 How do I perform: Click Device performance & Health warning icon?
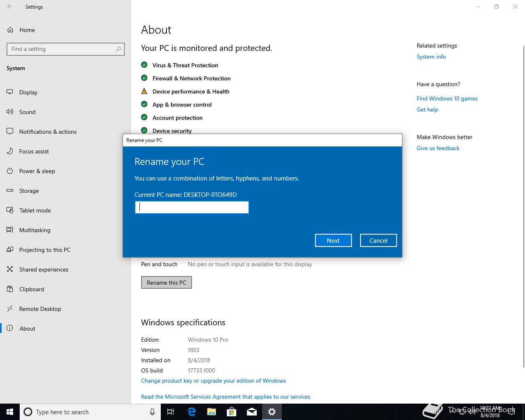point(144,91)
